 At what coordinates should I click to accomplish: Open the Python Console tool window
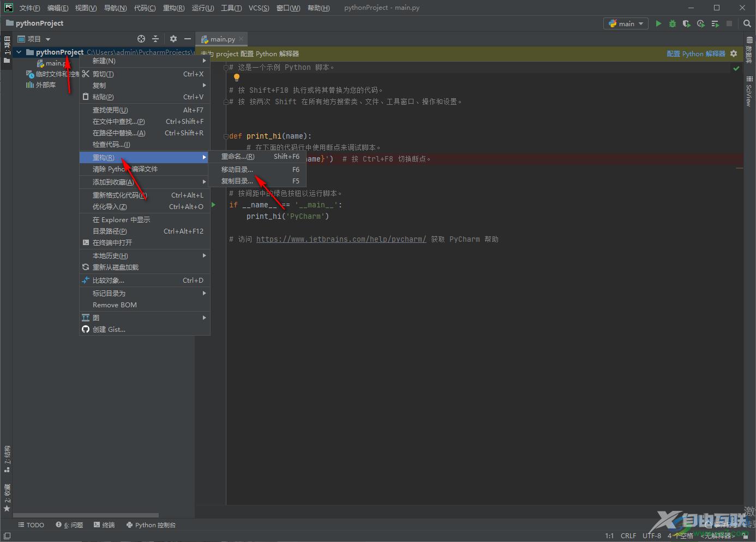(x=151, y=525)
